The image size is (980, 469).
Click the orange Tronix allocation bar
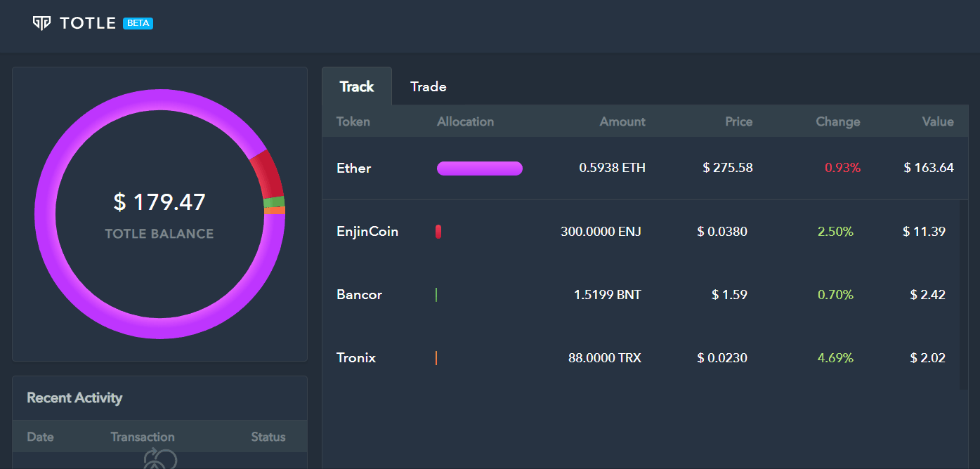tap(436, 358)
